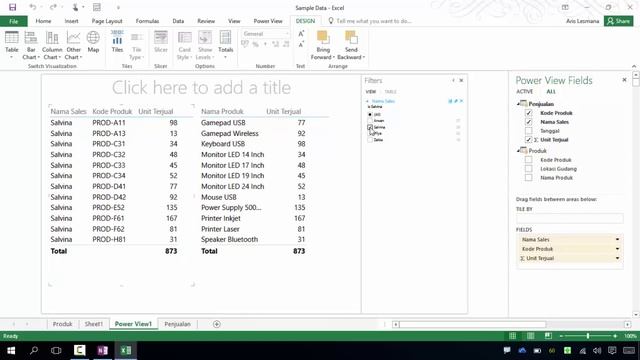Click the title placeholder text

[201, 88]
